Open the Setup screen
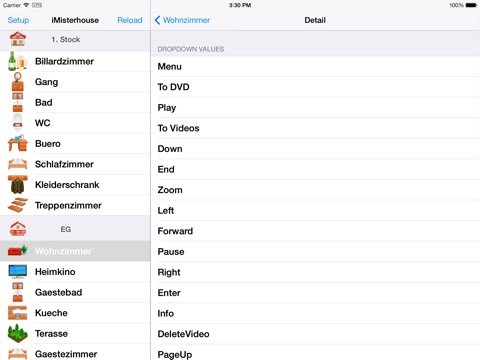This screenshot has height=360, width=480. point(18,20)
